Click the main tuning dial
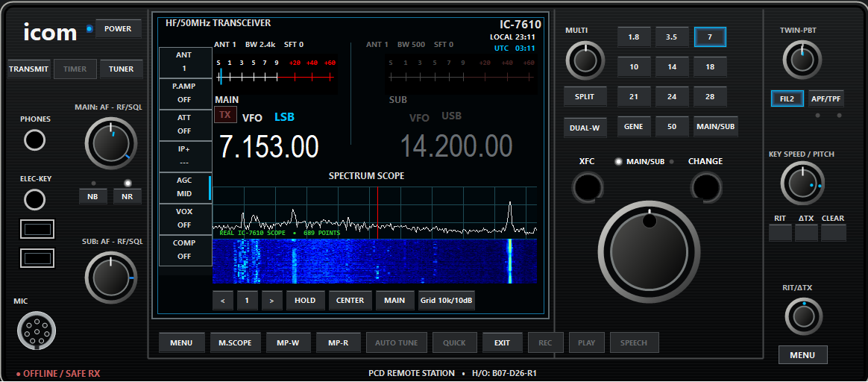The width and height of the screenshot is (868, 382). click(x=650, y=253)
